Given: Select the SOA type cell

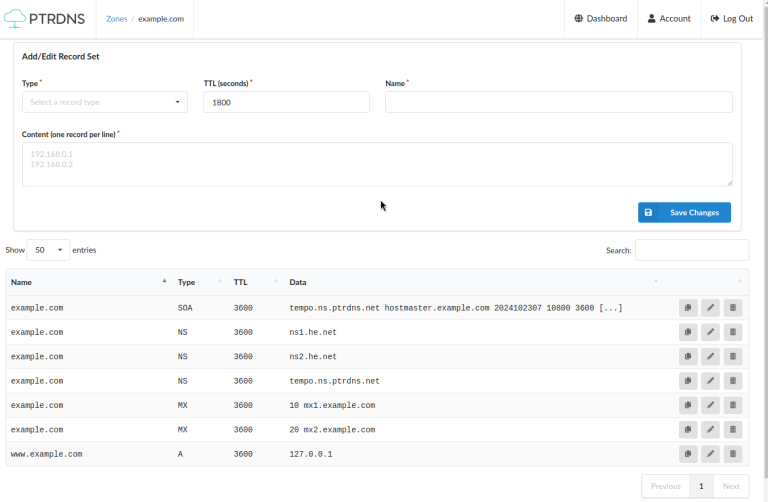Looking at the screenshot, I should point(185,308).
